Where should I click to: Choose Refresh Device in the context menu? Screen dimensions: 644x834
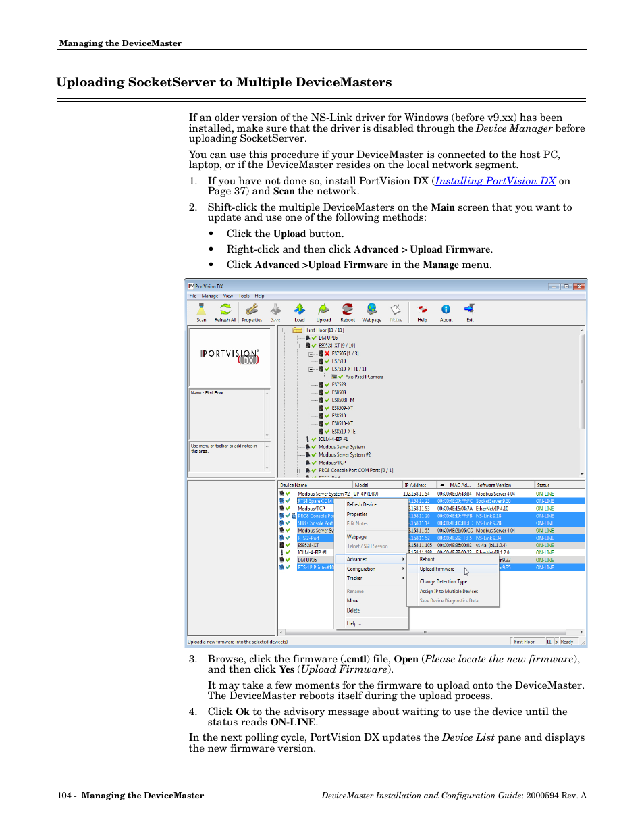pyautogui.click(x=371, y=504)
